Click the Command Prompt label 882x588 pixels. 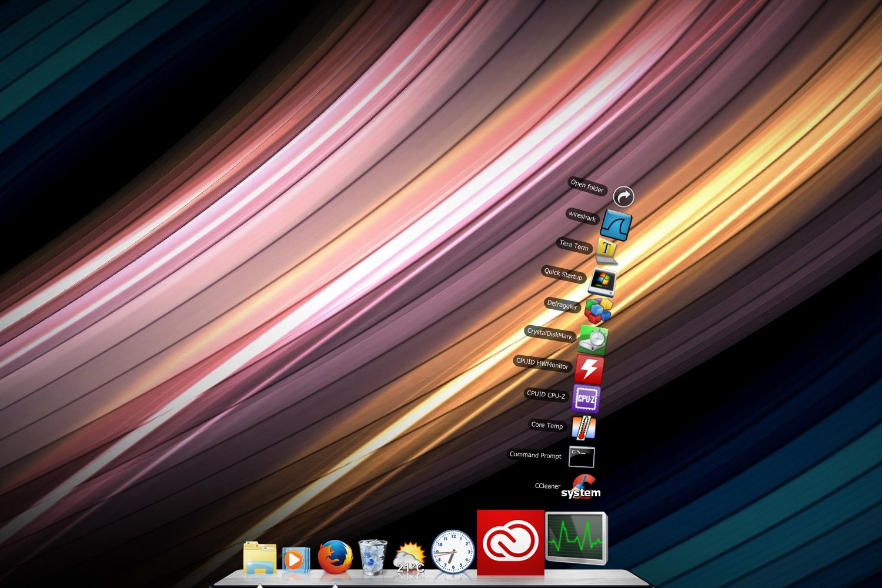pos(535,455)
